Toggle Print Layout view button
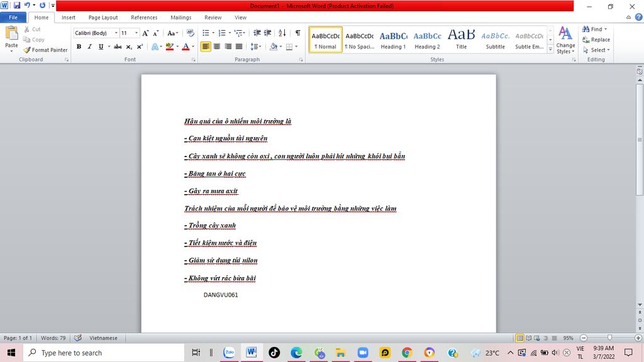Viewport: 644px width, 362px height. click(x=519, y=338)
